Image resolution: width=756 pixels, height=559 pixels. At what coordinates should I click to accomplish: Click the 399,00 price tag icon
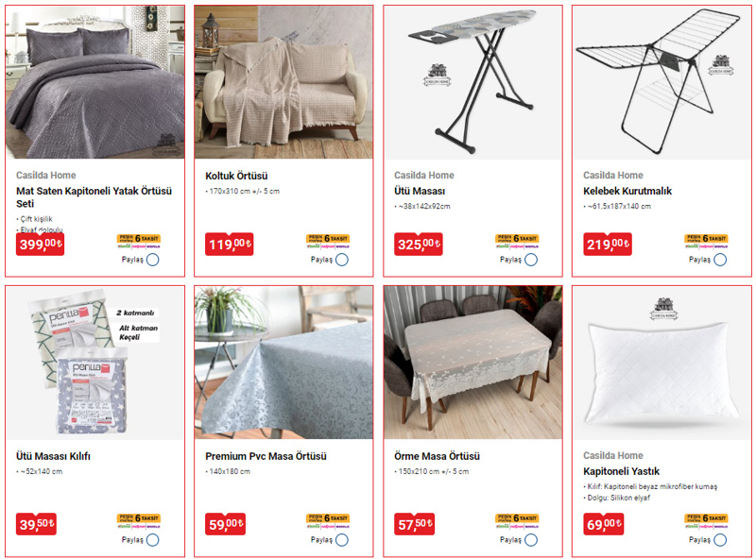(40, 245)
